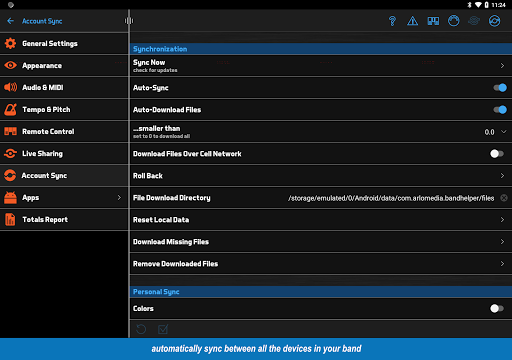
Task: Open Reset Local Data chevron
Action: tap(502, 220)
